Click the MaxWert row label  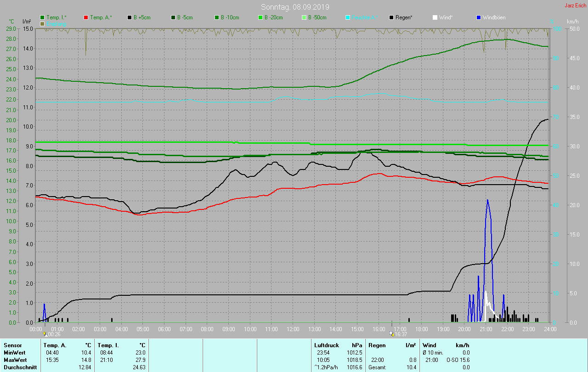tap(15, 360)
